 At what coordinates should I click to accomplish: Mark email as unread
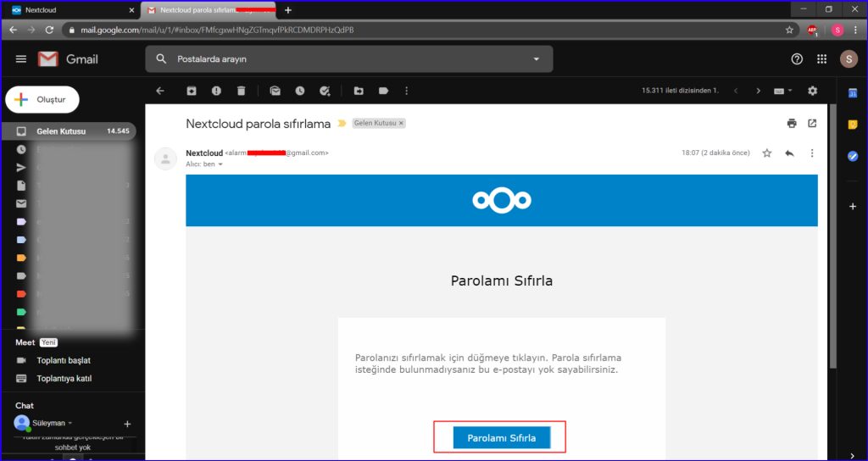coord(275,91)
